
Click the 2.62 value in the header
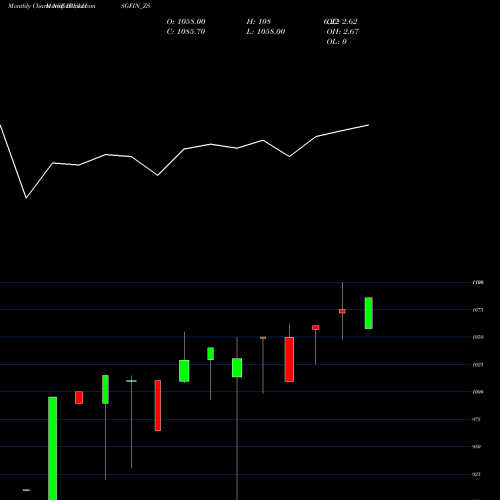350,22
